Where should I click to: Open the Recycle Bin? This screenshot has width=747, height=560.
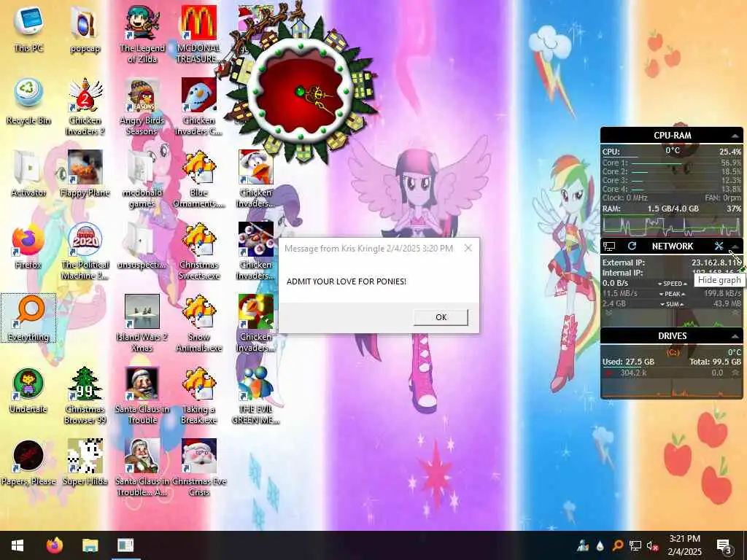(x=28, y=102)
